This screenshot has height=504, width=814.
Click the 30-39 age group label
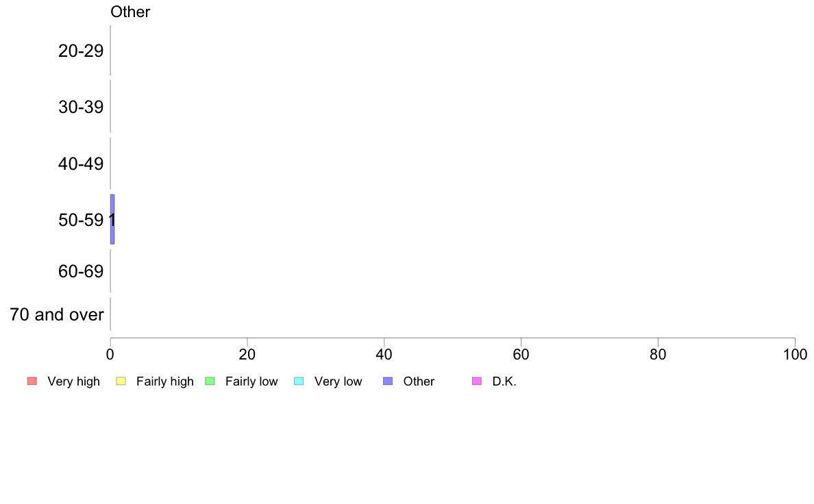[x=81, y=108]
